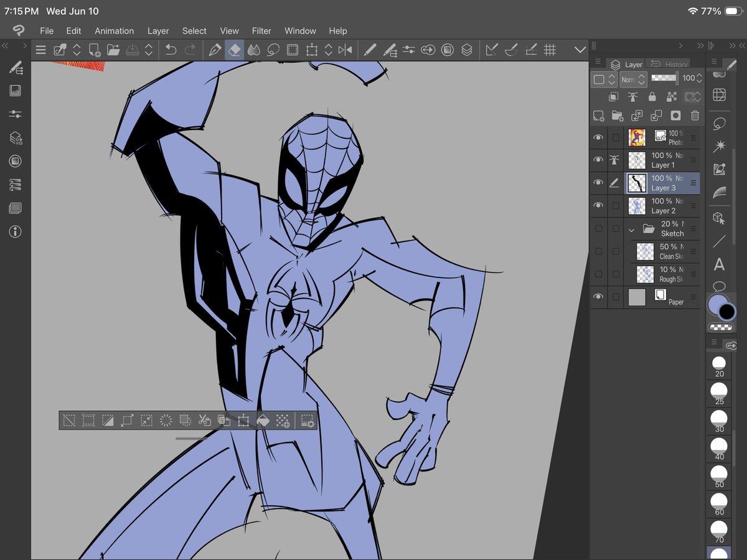Hide the Paper layer with eye icon
Viewport: 747px width, 560px height.
598,297
